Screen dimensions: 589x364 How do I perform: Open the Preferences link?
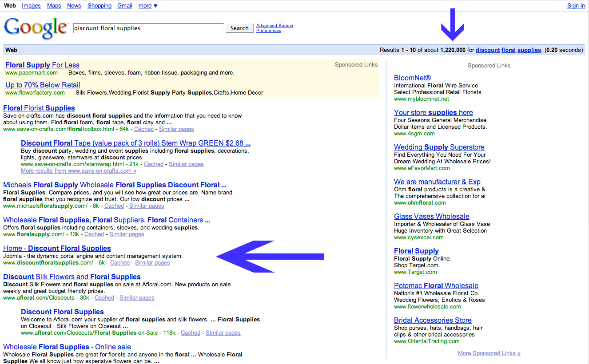(269, 31)
